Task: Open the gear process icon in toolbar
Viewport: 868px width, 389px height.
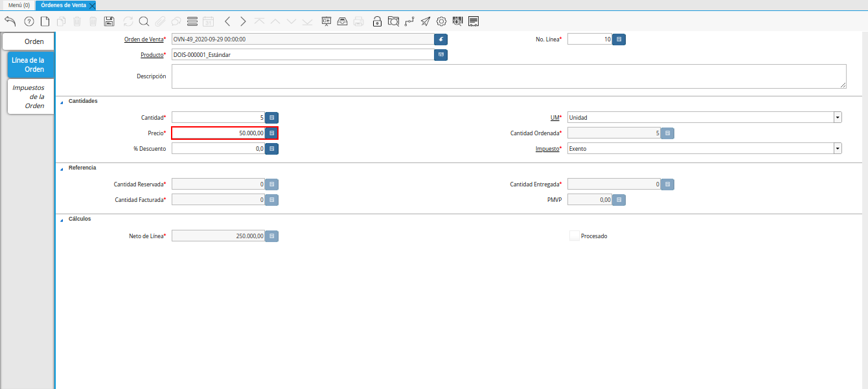Action: (442, 21)
